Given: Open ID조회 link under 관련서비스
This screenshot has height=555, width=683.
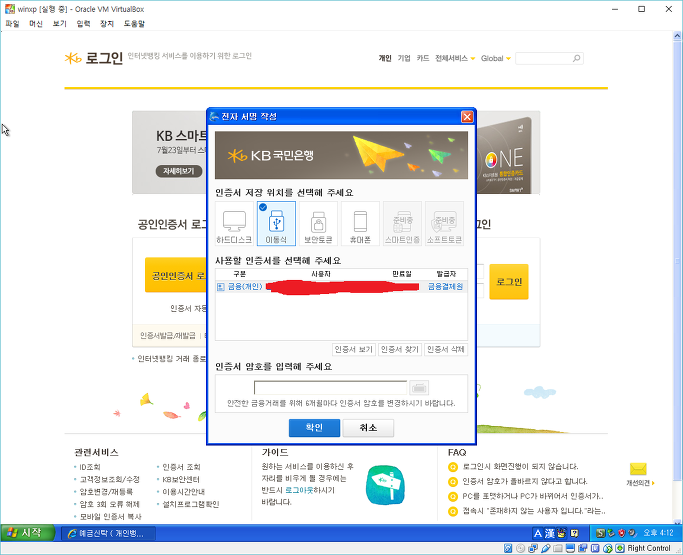Looking at the screenshot, I should click(x=90, y=467).
